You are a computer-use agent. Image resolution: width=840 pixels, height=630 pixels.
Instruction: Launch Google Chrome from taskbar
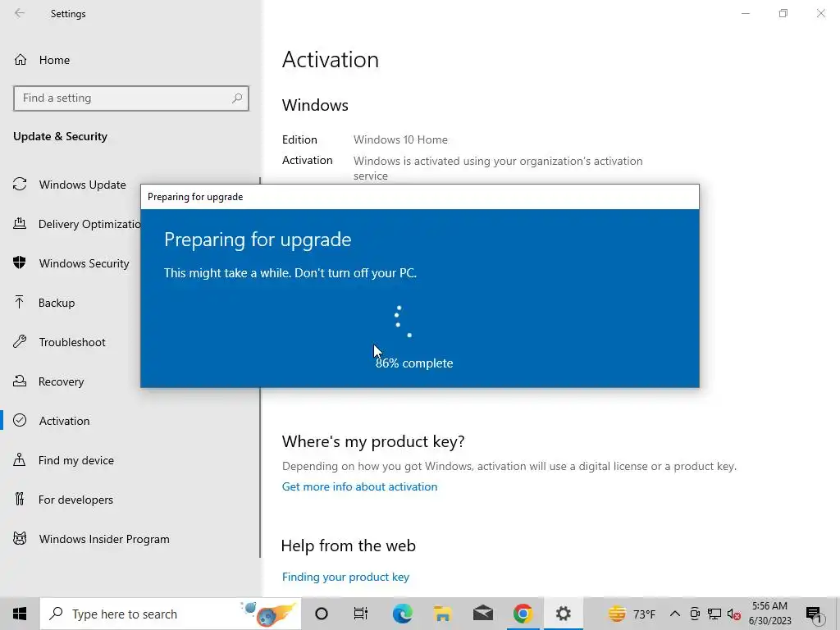click(x=523, y=614)
